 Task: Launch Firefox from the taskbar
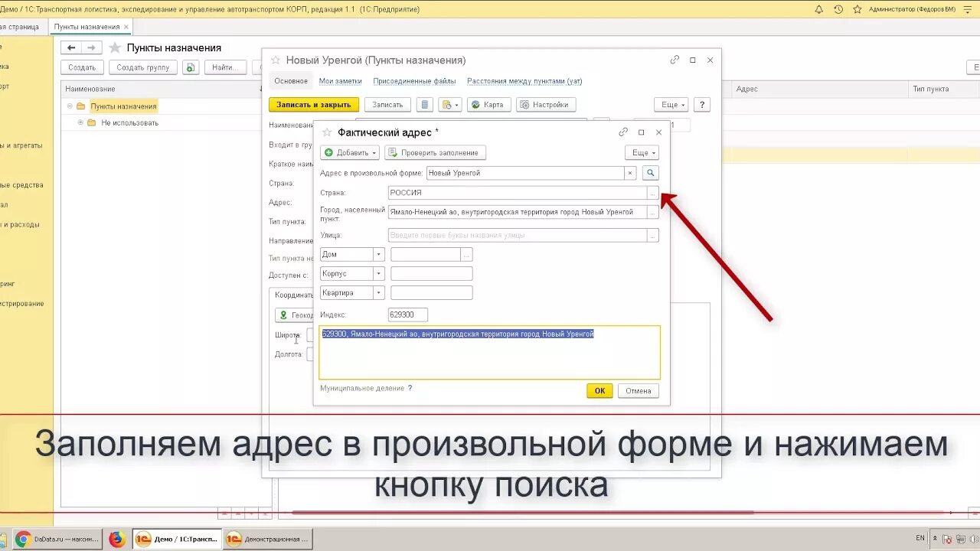click(x=116, y=539)
